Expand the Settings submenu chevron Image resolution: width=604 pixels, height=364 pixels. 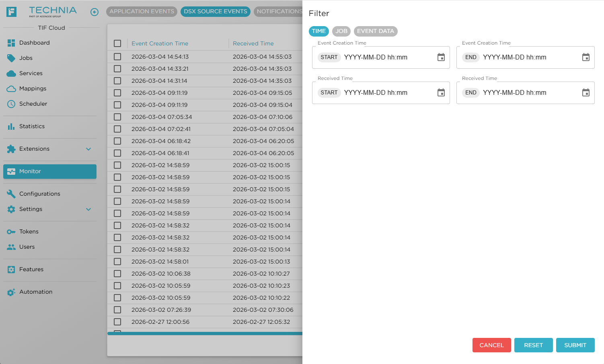point(88,209)
